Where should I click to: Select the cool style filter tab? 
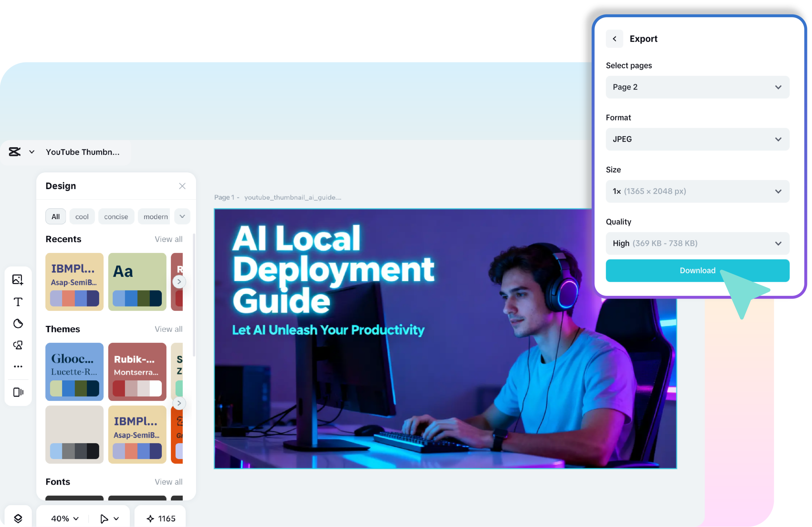tap(82, 217)
